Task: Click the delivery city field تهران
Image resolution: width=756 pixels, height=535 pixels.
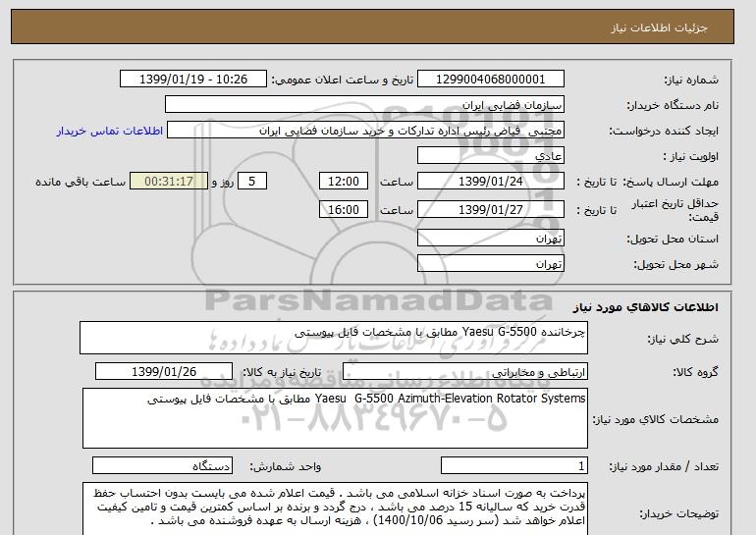Action: coord(490,264)
